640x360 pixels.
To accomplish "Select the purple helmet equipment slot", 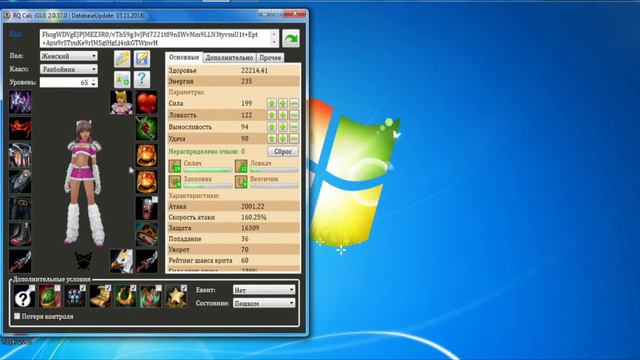I will coord(20,102).
